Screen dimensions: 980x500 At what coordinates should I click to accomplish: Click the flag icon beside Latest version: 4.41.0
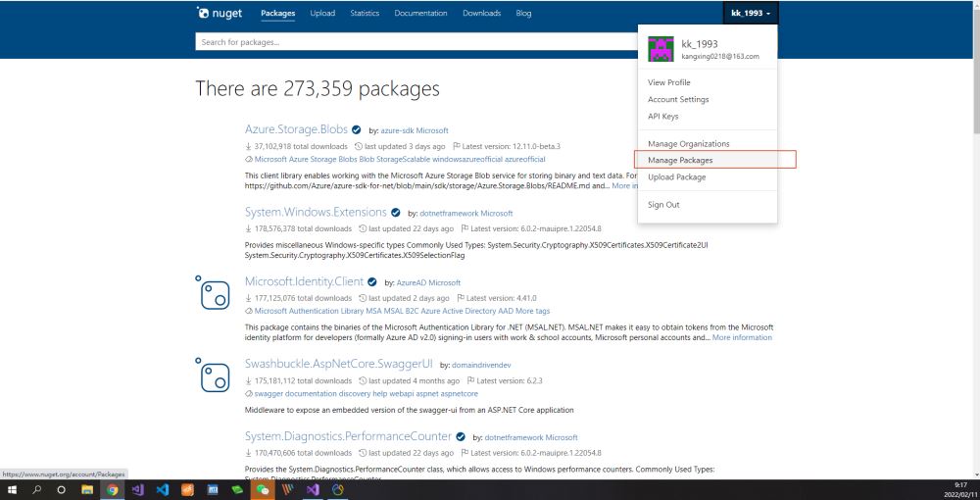(x=462, y=298)
